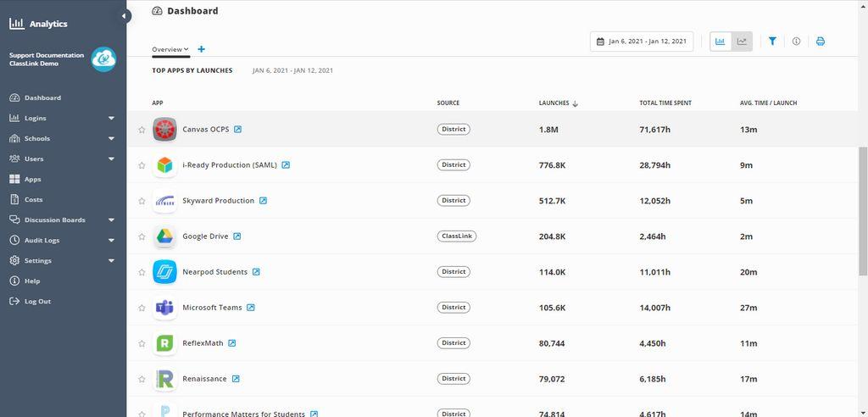Open the date range picker
This screenshot has width=868, height=417.
click(642, 42)
